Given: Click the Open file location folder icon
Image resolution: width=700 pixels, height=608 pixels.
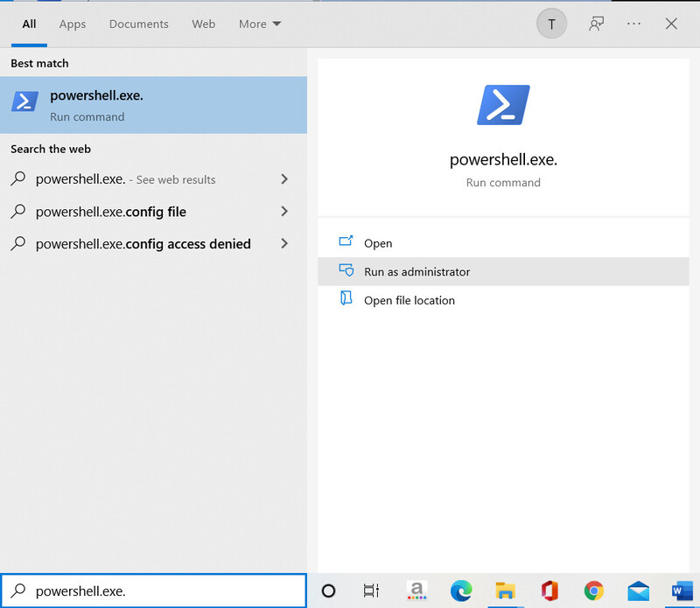Looking at the screenshot, I should point(346,298).
